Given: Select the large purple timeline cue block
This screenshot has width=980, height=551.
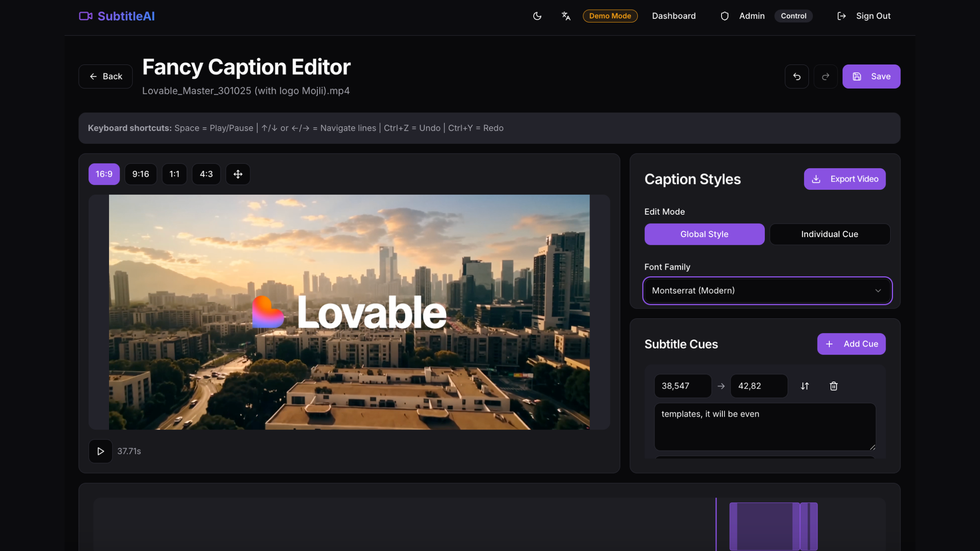Looking at the screenshot, I should (764, 526).
